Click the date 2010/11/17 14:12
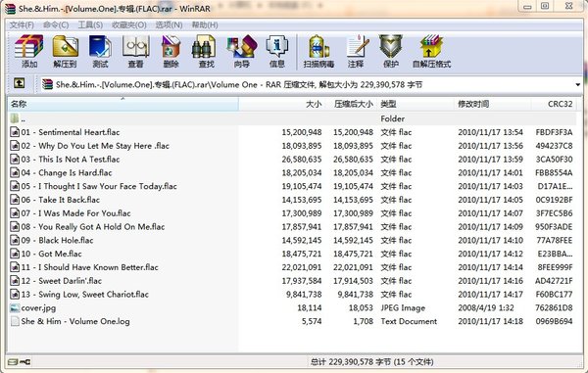The width and height of the screenshot is (588, 373). [490, 254]
